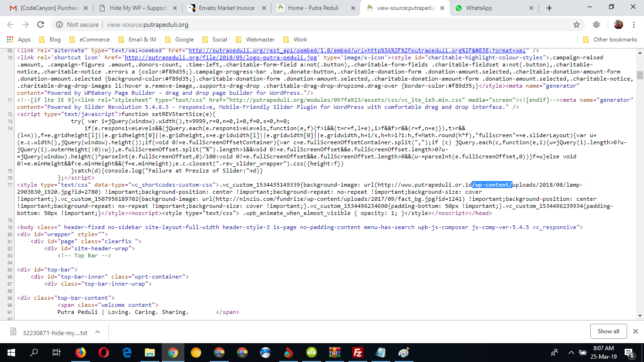
Task: Open Microsoft Edge from the taskbar
Action: [x=127, y=353]
